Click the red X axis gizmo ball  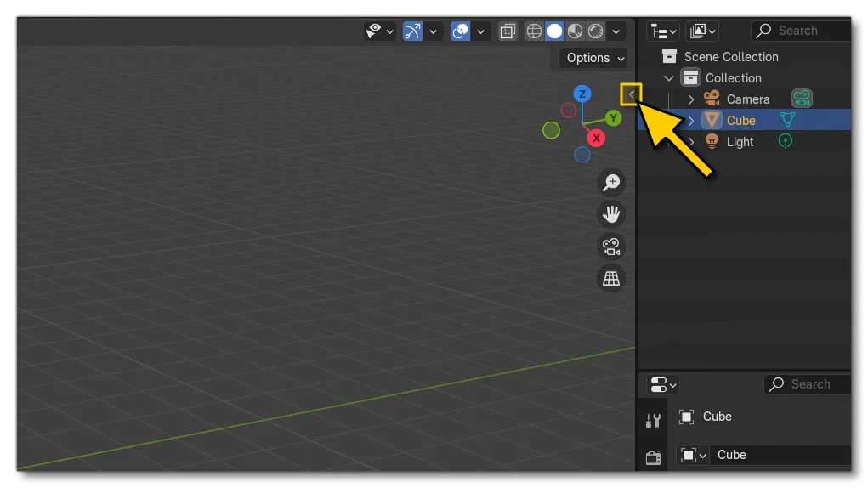click(596, 138)
